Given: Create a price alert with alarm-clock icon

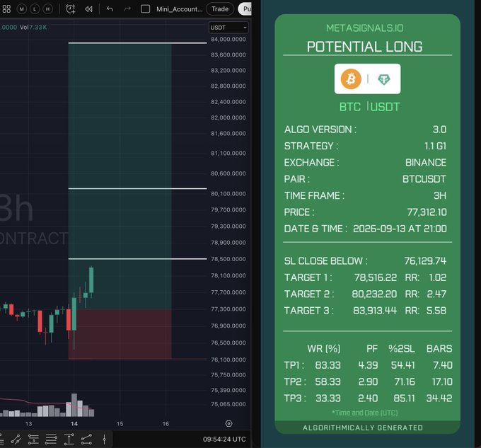Looking at the screenshot, I should pyautogui.click(x=71, y=9).
